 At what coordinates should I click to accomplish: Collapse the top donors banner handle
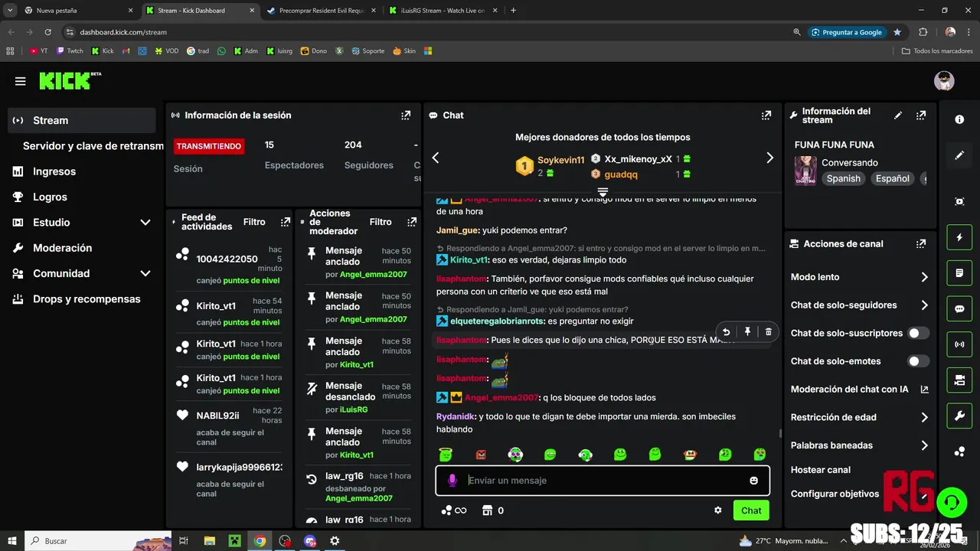tap(603, 191)
